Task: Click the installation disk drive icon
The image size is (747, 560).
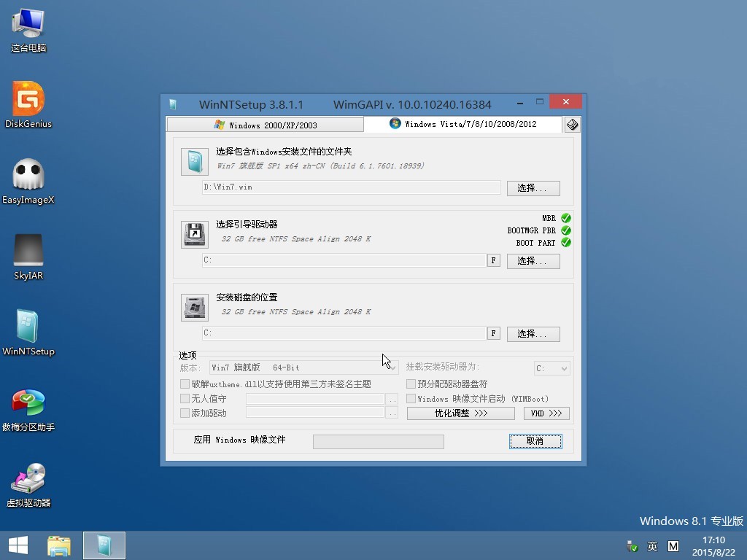Action: (x=194, y=306)
